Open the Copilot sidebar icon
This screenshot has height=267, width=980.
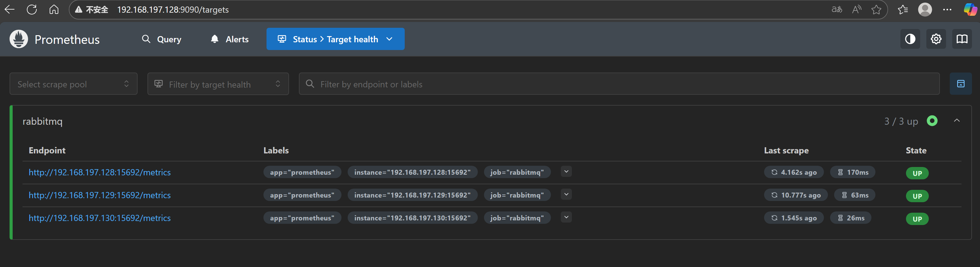pyautogui.click(x=970, y=10)
